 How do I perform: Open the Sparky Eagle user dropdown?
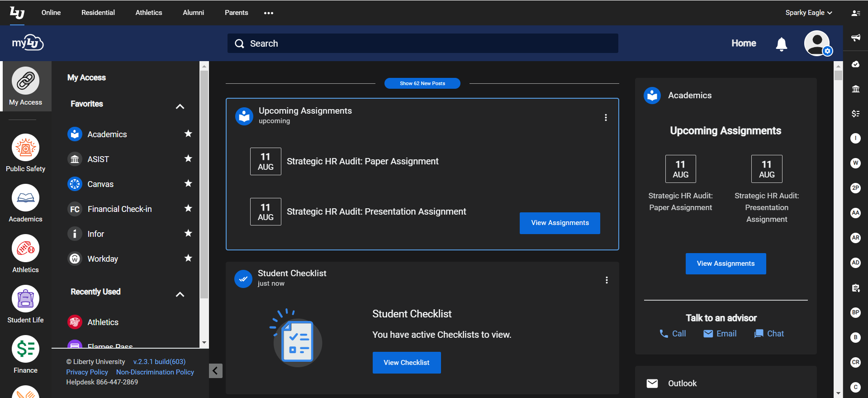tap(808, 13)
